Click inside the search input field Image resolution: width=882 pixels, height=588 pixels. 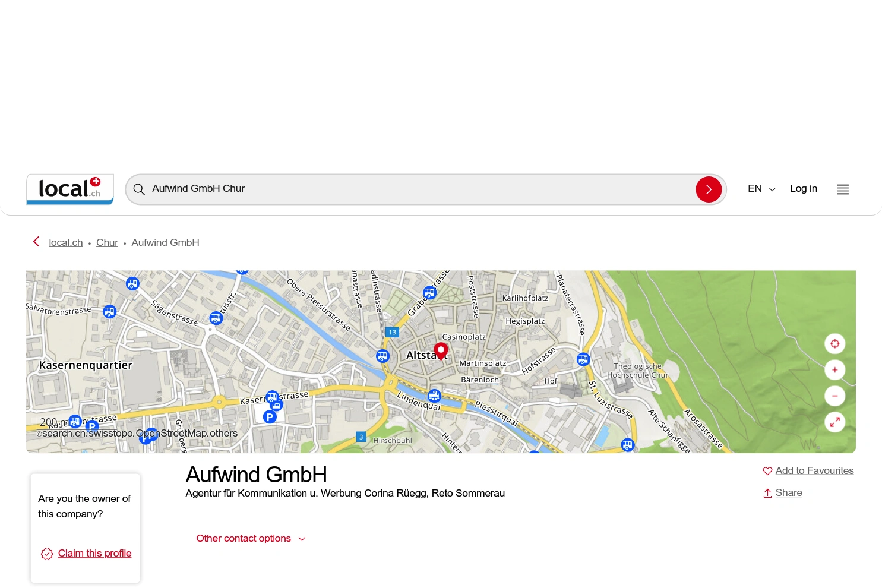point(416,189)
